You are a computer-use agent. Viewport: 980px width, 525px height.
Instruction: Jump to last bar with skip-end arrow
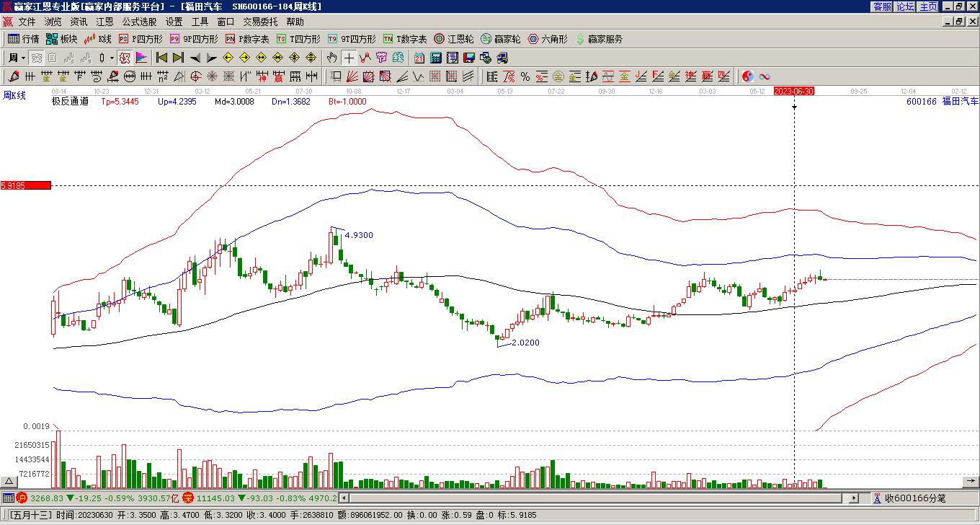(178, 58)
